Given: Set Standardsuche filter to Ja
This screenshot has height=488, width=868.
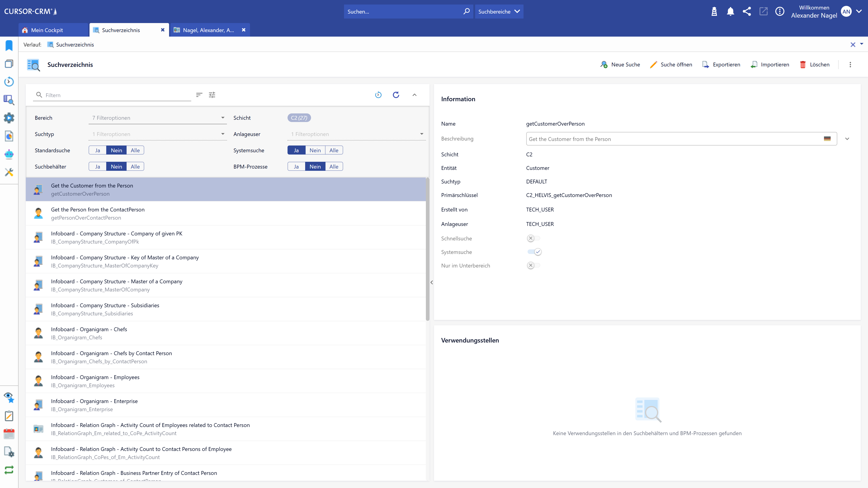Looking at the screenshot, I should click(97, 150).
